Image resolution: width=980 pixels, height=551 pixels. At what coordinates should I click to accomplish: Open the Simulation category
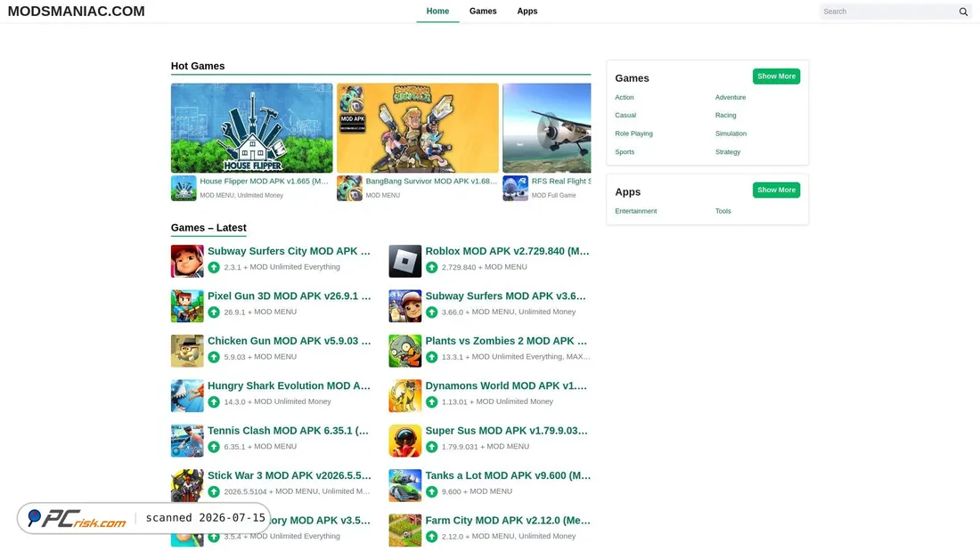point(731,134)
